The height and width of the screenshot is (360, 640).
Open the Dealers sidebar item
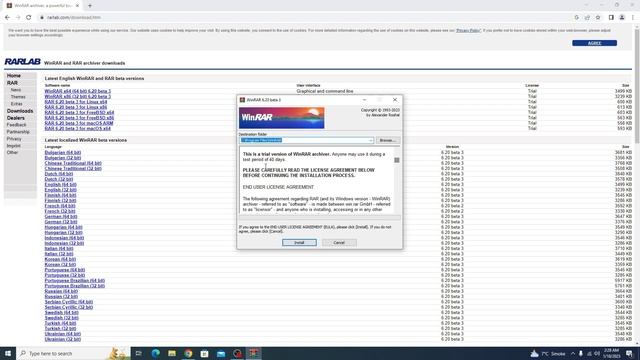click(16, 118)
